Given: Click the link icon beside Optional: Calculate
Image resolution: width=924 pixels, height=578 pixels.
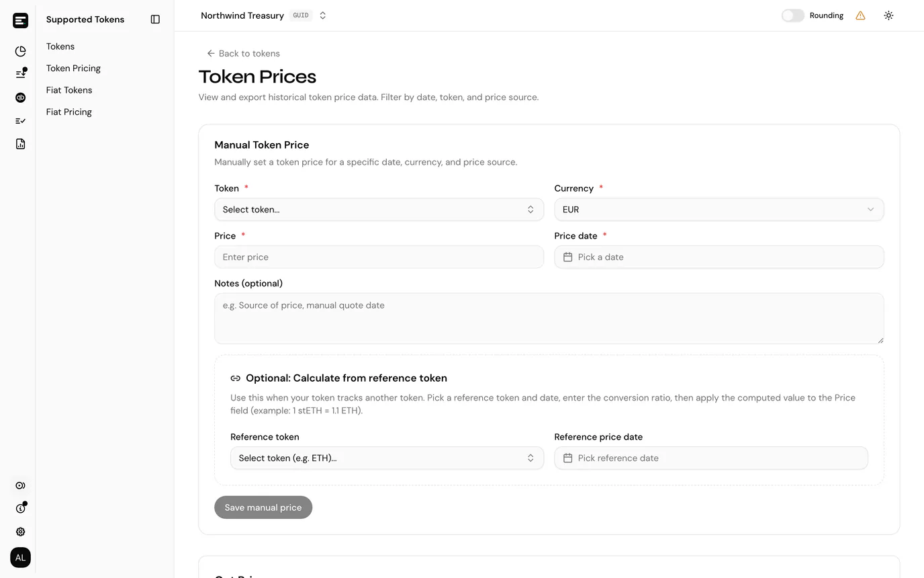Looking at the screenshot, I should click(235, 378).
